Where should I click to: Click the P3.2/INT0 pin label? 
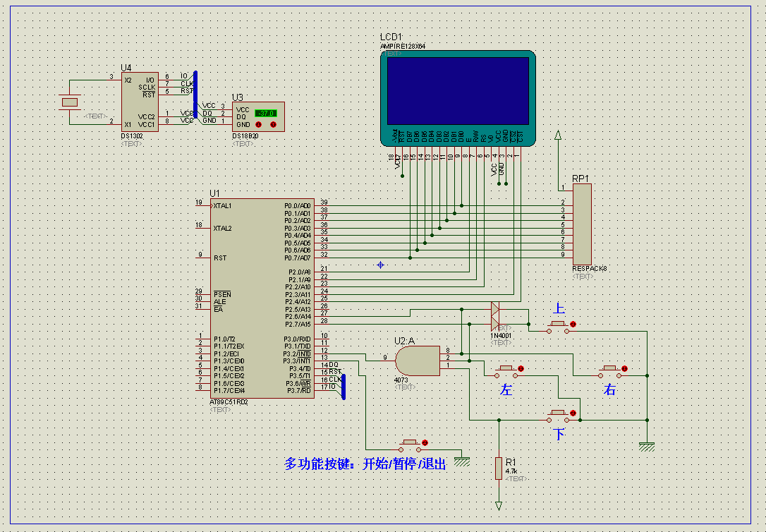tap(297, 353)
